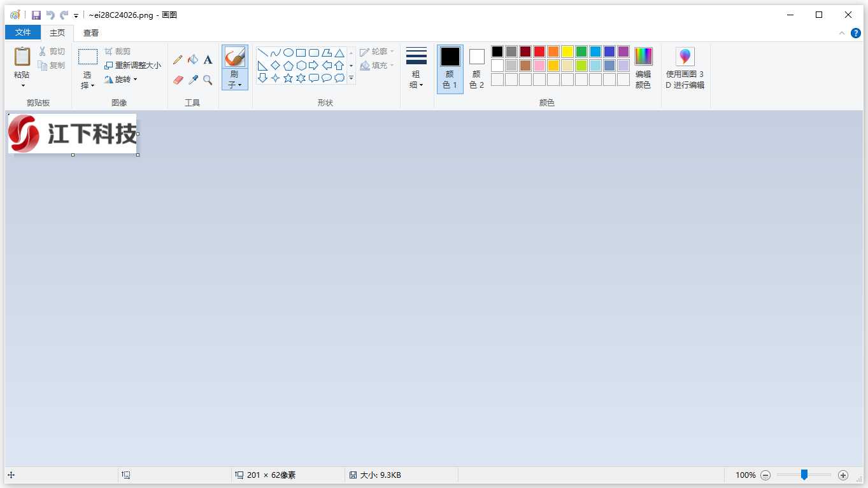Activate the 颜色 2 background color

476,68
